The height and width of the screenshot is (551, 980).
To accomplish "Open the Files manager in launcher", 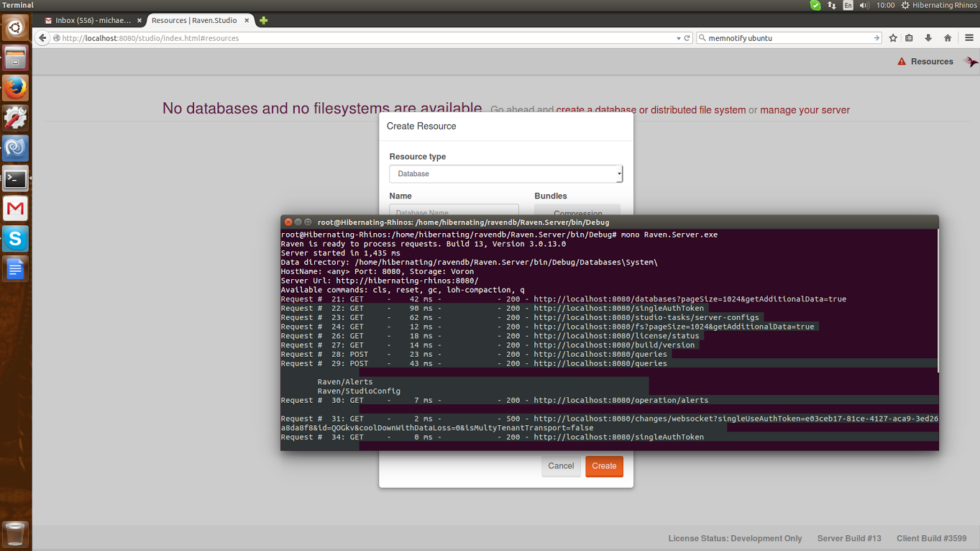I will coord(15,58).
